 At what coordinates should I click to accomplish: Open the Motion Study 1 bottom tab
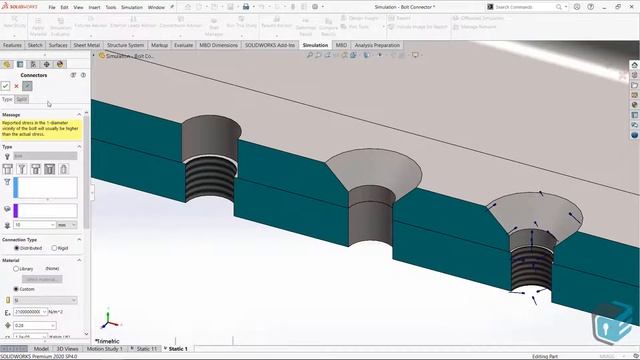(x=104, y=349)
